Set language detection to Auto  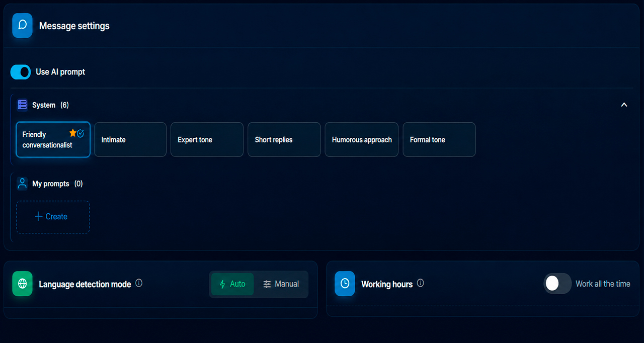tap(232, 284)
